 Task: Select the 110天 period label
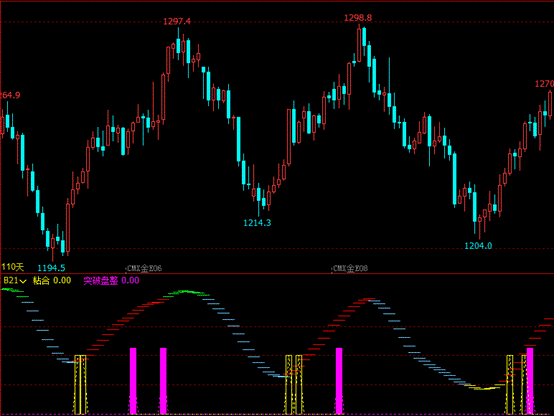point(13,267)
